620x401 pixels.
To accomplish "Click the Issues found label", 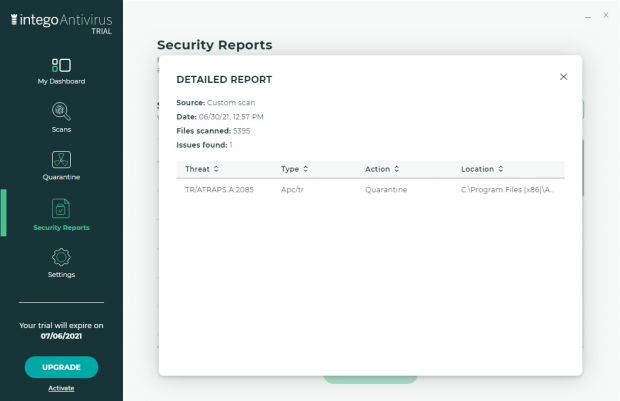I will pos(202,145).
